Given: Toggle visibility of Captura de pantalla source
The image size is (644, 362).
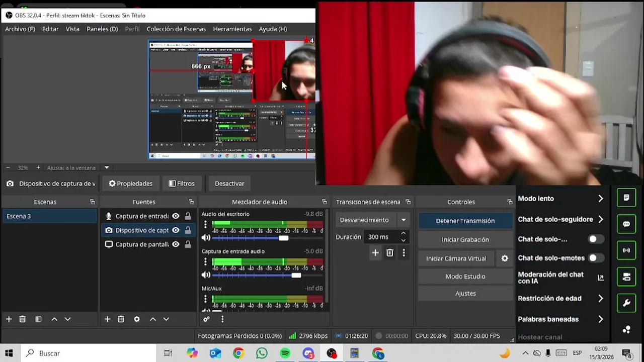Looking at the screenshot, I should (176, 244).
